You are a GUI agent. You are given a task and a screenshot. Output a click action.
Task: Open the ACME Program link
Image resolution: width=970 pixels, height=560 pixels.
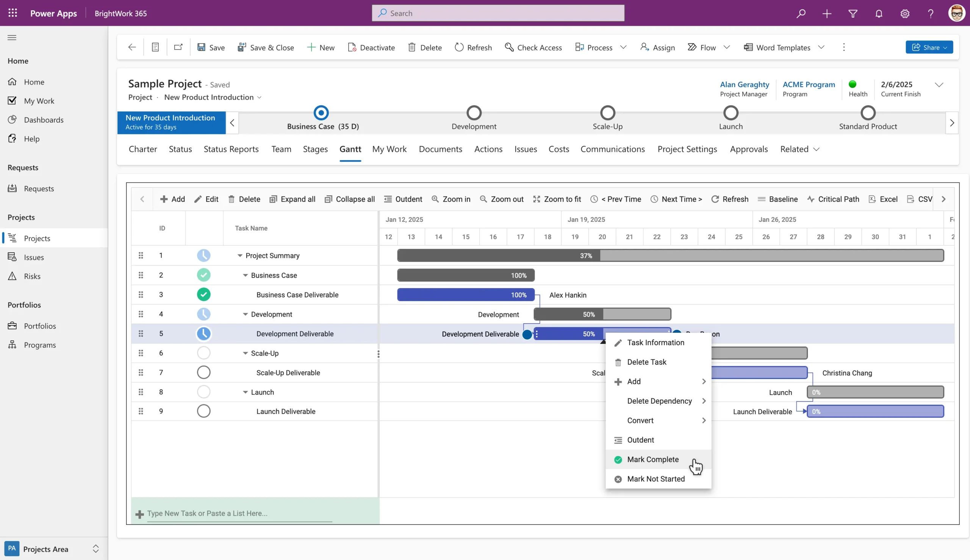pyautogui.click(x=809, y=84)
